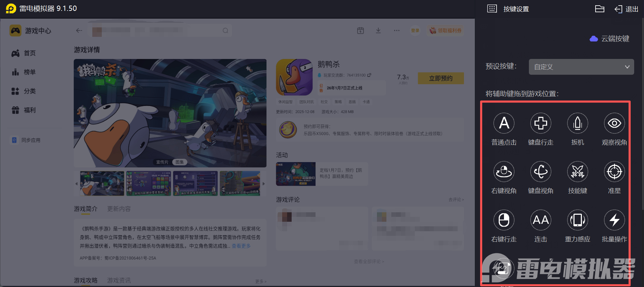Select the 键盘行走 D-pad key icon
This screenshot has width=644, height=287.
(541, 123)
